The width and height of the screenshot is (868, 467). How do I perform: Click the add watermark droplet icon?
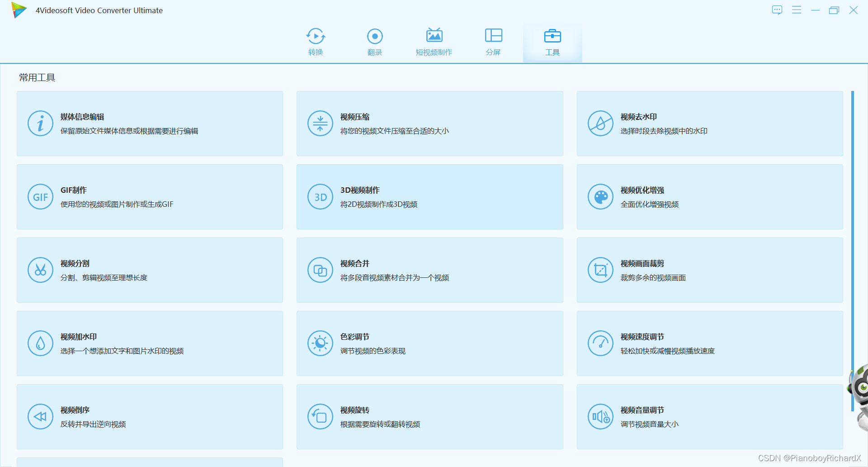pos(40,343)
